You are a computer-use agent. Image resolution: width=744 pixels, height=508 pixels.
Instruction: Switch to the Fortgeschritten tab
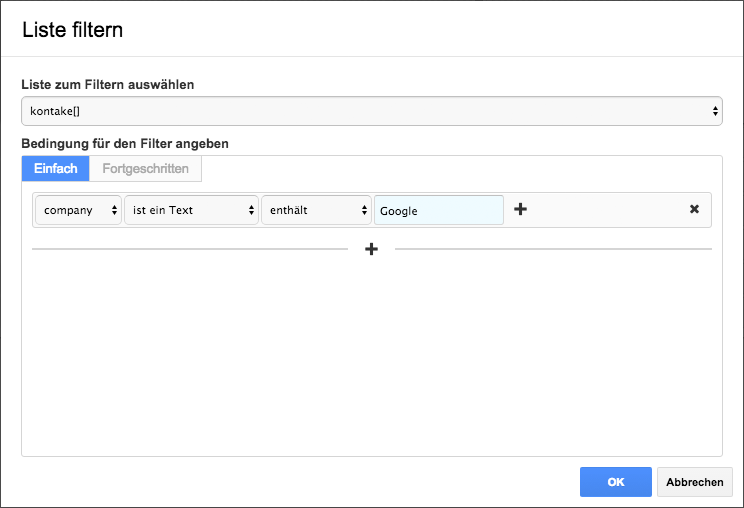(x=146, y=168)
